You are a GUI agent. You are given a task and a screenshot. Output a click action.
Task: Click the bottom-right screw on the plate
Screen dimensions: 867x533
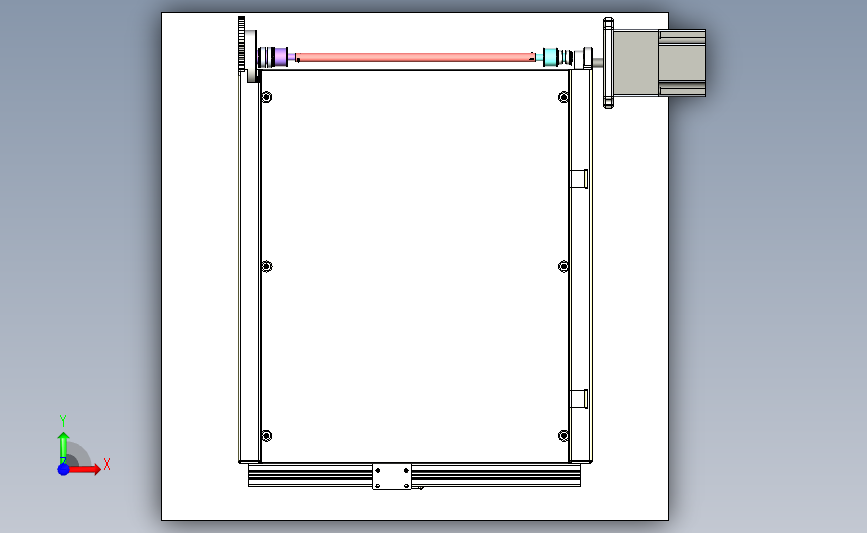pyautogui.click(x=563, y=436)
